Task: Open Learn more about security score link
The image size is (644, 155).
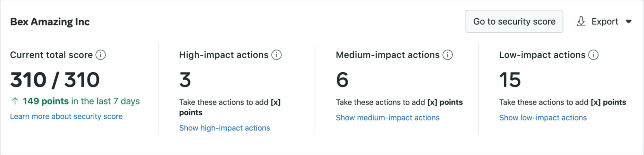Action: coord(66,116)
